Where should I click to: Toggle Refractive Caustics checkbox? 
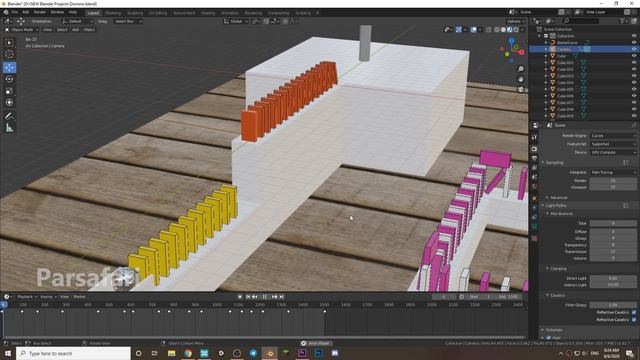(634, 320)
